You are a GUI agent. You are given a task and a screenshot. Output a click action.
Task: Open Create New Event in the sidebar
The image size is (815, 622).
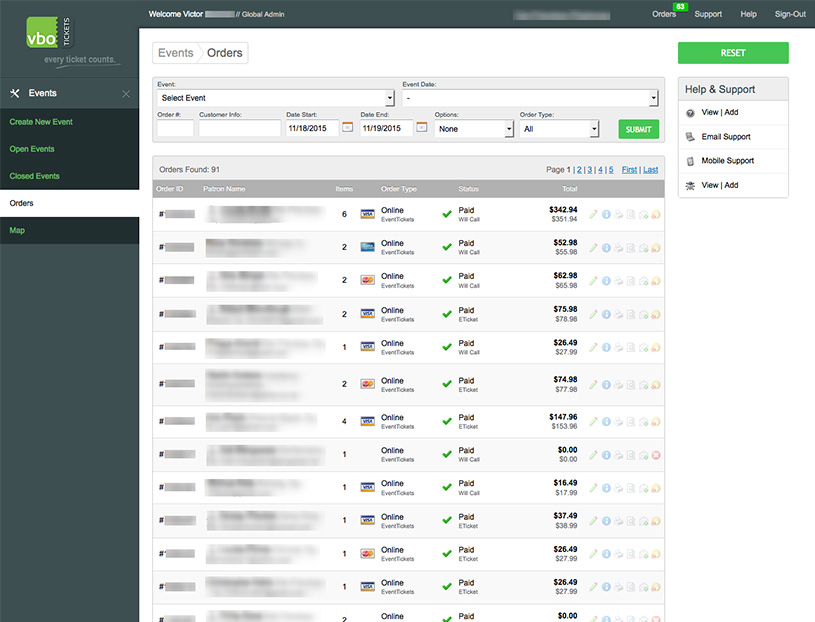tap(41, 122)
